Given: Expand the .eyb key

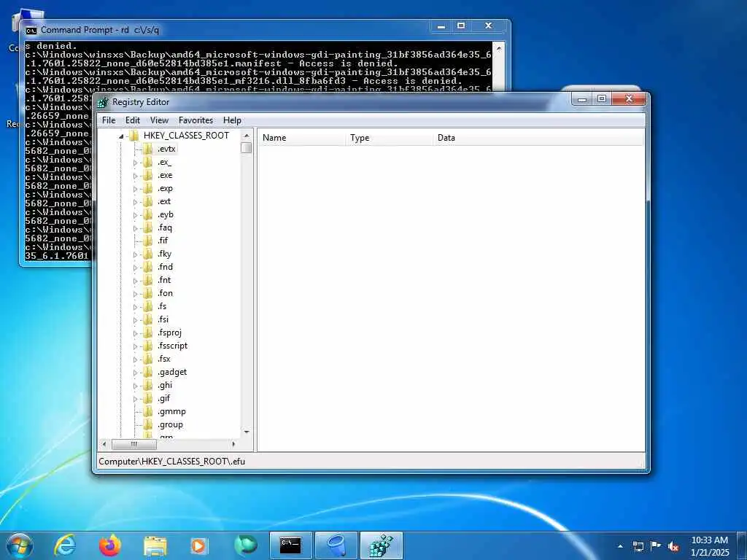Looking at the screenshot, I should tap(135, 215).
